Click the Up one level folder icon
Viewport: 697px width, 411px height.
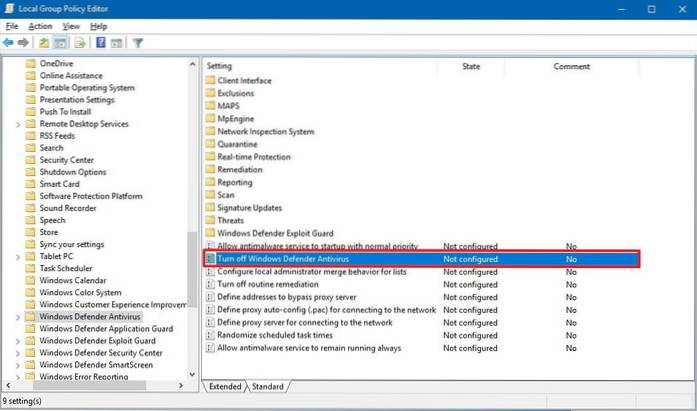click(x=44, y=43)
